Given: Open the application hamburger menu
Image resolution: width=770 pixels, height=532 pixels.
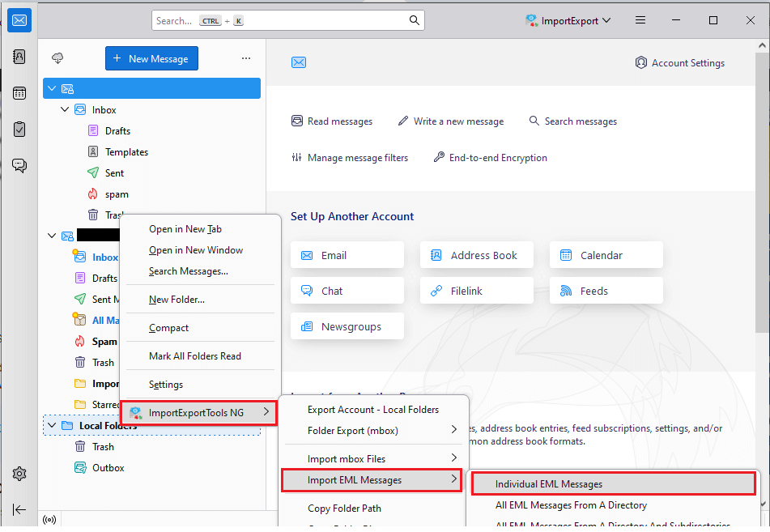Looking at the screenshot, I should click(x=640, y=19).
